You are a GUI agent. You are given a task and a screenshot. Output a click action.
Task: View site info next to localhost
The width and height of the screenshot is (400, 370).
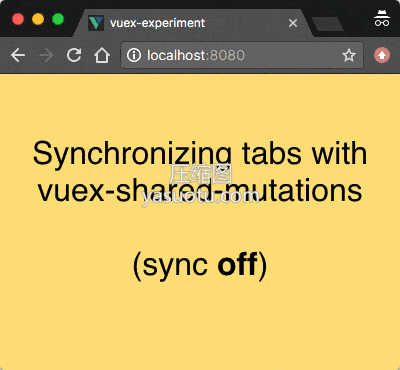point(134,55)
